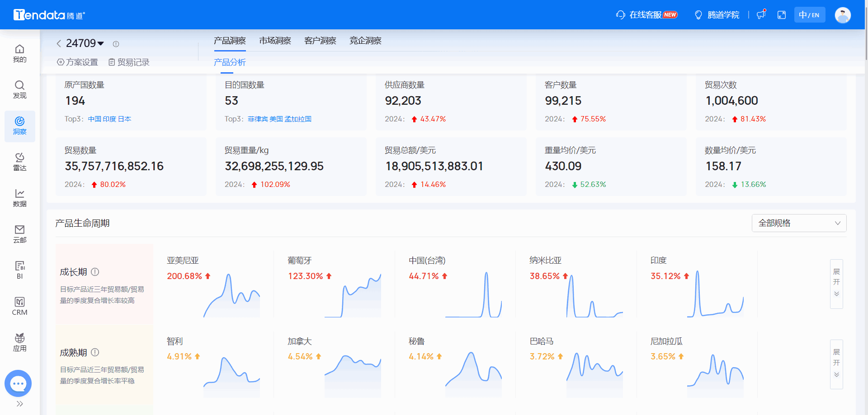Viewport: 868px width, 415px height.
Task: Switch to the 市场洞察 tab
Action: pos(275,41)
